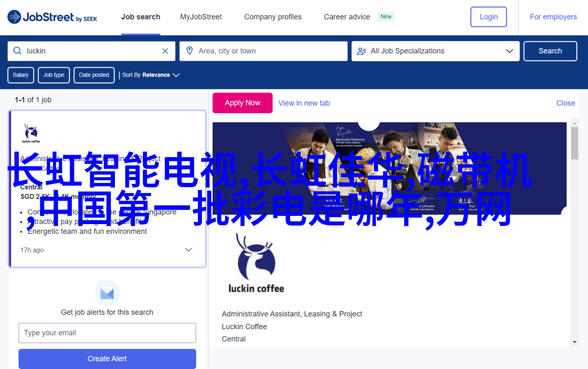This screenshot has width=588, height=369.
Task: Focus the Type your email field
Action: coord(107,333)
